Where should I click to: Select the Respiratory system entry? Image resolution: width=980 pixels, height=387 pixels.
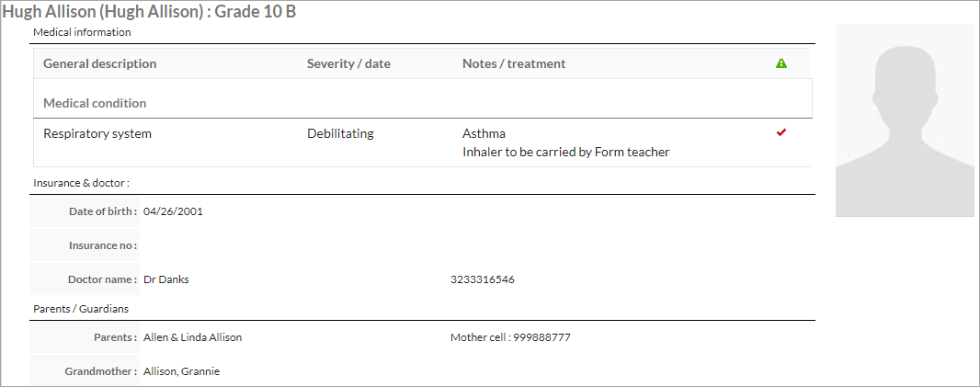pyautogui.click(x=97, y=134)
